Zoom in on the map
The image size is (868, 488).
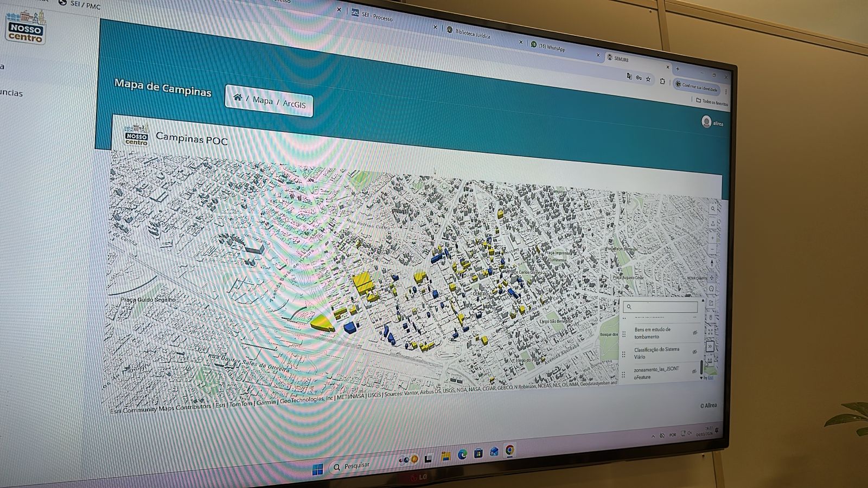click(713, 237)
